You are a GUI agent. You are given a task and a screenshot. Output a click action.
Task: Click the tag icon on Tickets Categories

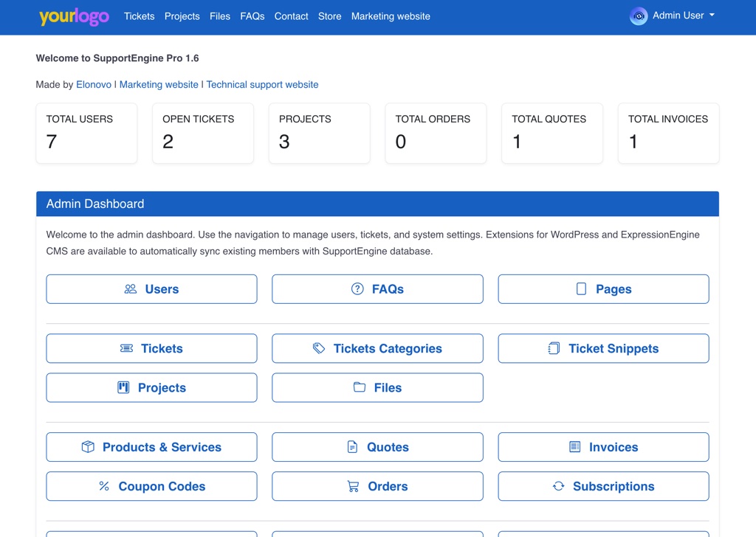(x=319, y=348)
